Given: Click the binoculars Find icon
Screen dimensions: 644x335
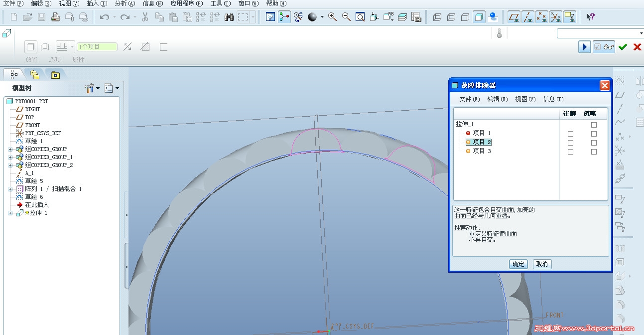Looking at the screenshot, I should (x=229, y=17).
